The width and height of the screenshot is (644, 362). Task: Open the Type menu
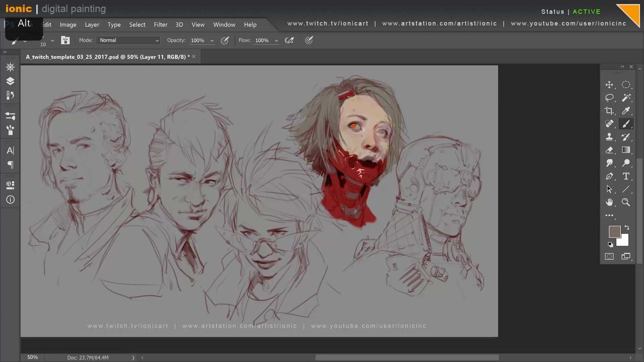coord(114,24)
